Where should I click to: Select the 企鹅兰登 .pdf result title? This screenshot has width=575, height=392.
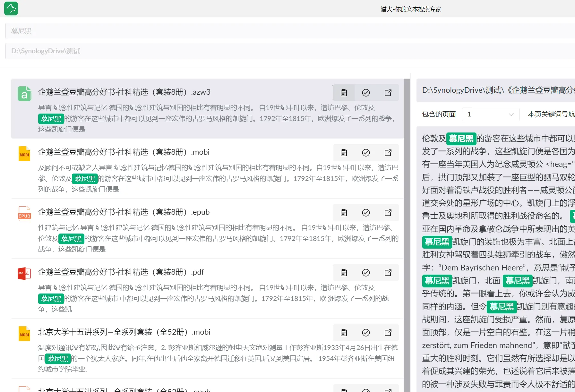121,272
